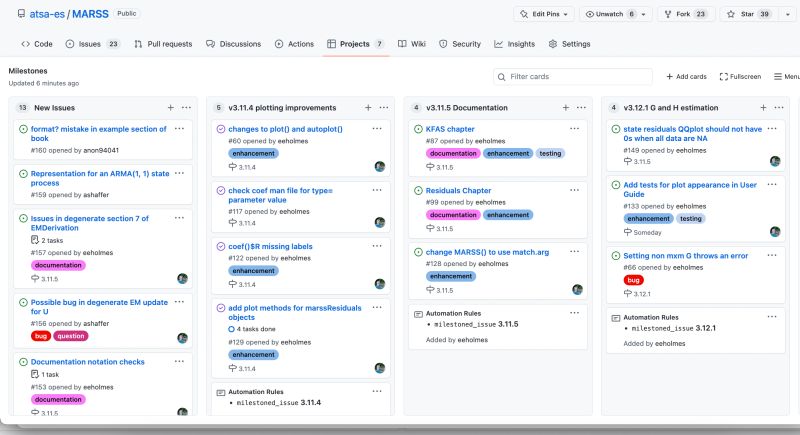Open v3.11.5 Documentation column options menu
Viewport: 800px width, 435px height.
(581, 108)
